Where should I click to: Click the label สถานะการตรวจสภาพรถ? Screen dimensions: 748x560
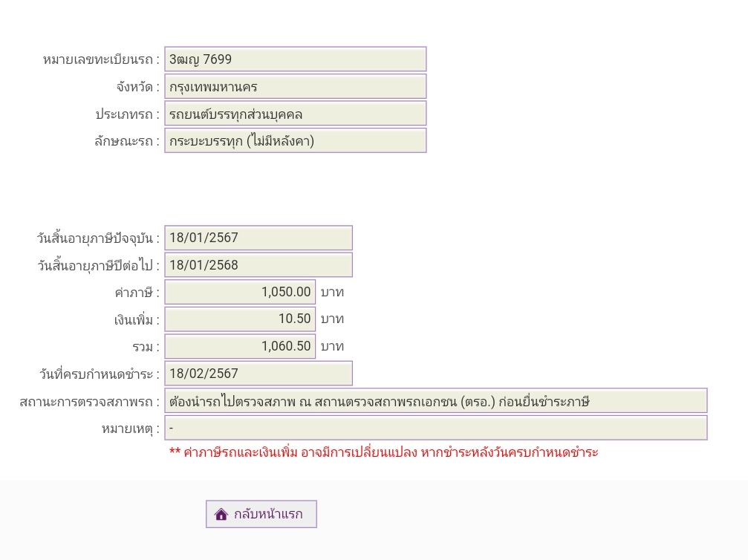tap(90, 402)
